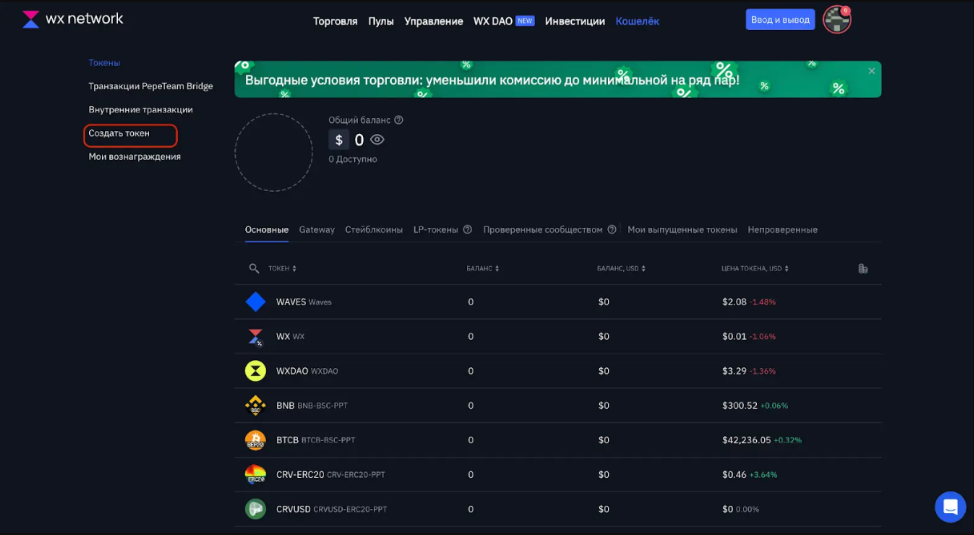Click the CRVUSD-ERC20-PPT ticker label
This screenshot has width=974, height=535.
coord(350,510)
